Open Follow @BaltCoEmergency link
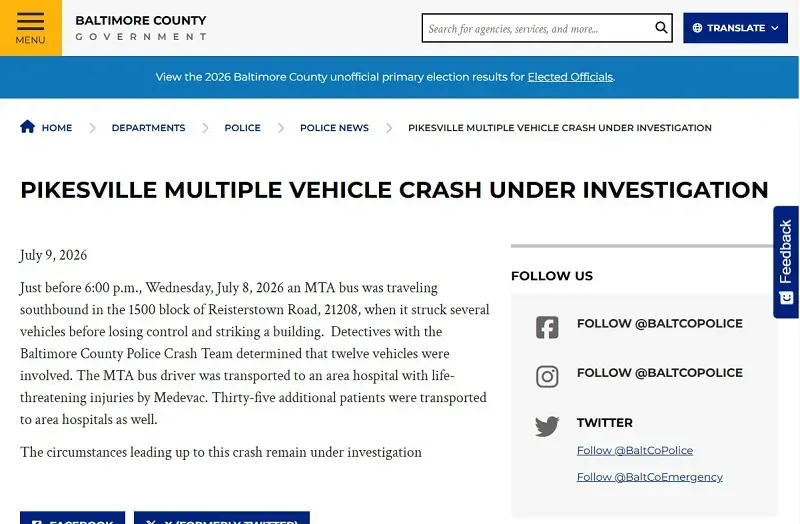800x524 pixels. point(649,477)
